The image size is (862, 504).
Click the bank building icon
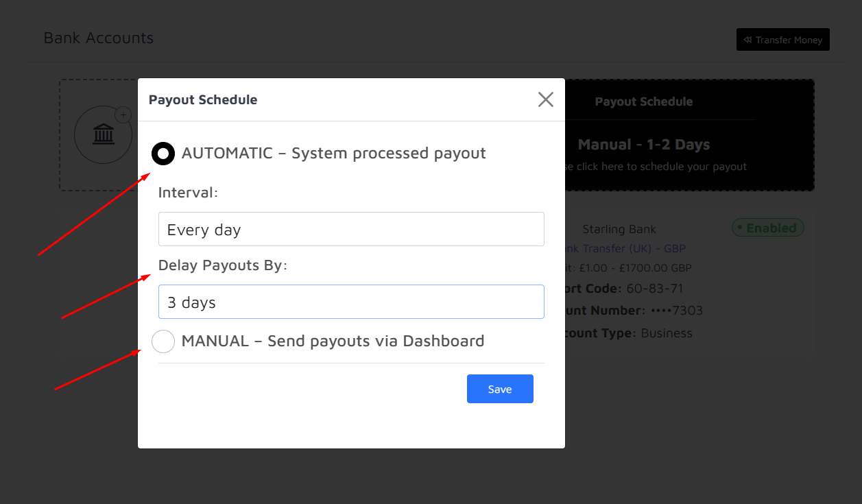pyautogui.click(x=104, y=134)
